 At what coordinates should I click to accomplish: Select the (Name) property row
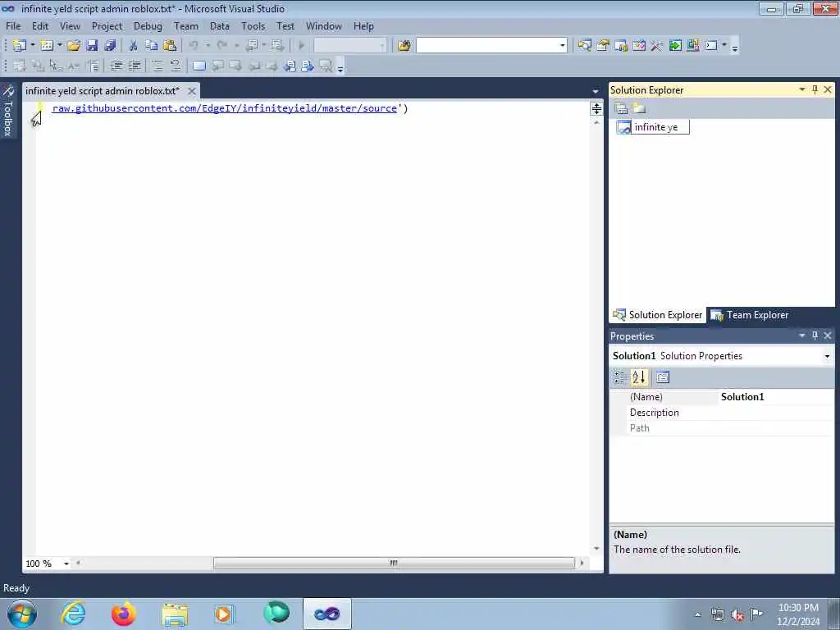pos(722,397)
